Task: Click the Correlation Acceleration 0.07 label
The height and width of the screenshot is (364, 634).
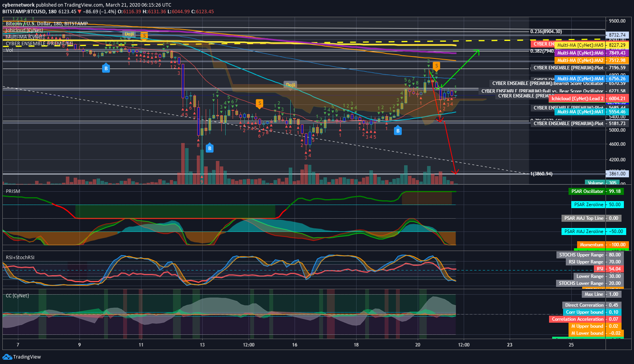Action: tap(585, 319)
